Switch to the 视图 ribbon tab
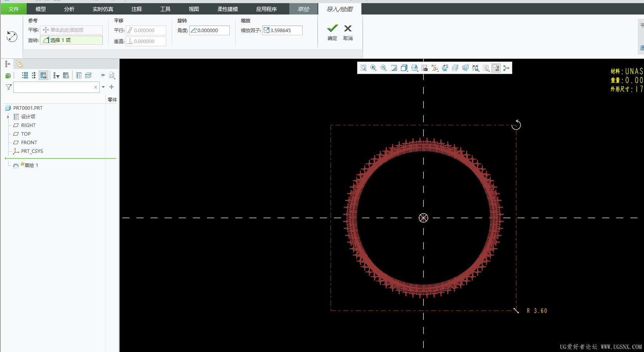 [194, 9]
